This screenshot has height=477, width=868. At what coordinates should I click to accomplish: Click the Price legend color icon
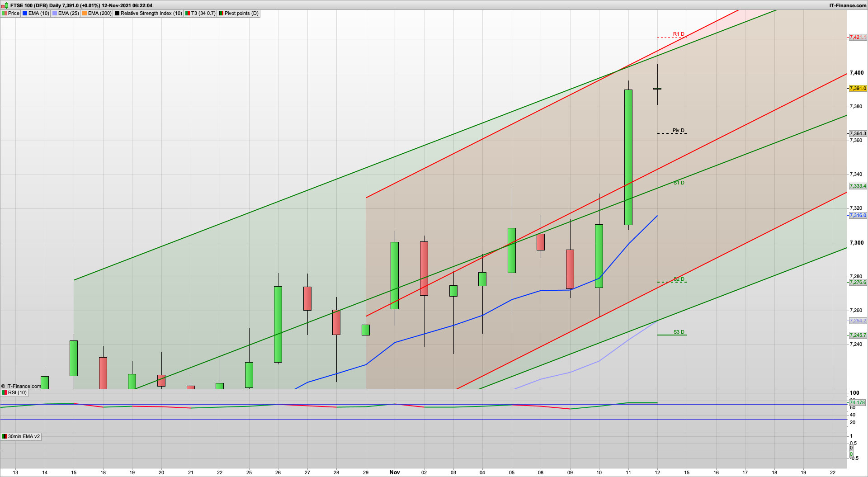(5, 13)
